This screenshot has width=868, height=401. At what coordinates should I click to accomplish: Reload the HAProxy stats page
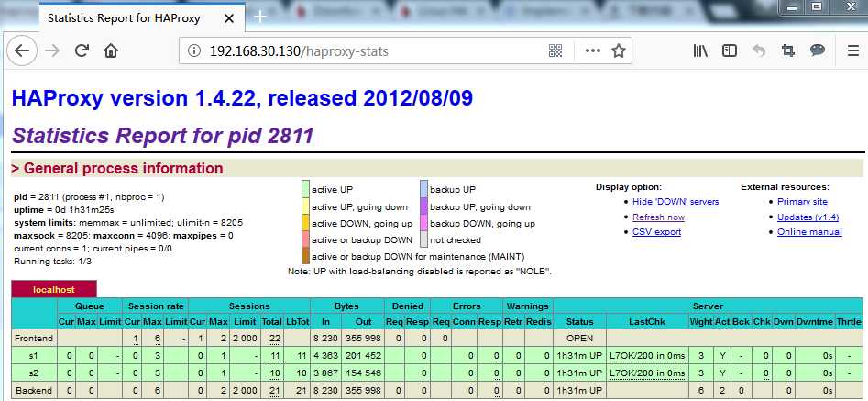point(82,51)
